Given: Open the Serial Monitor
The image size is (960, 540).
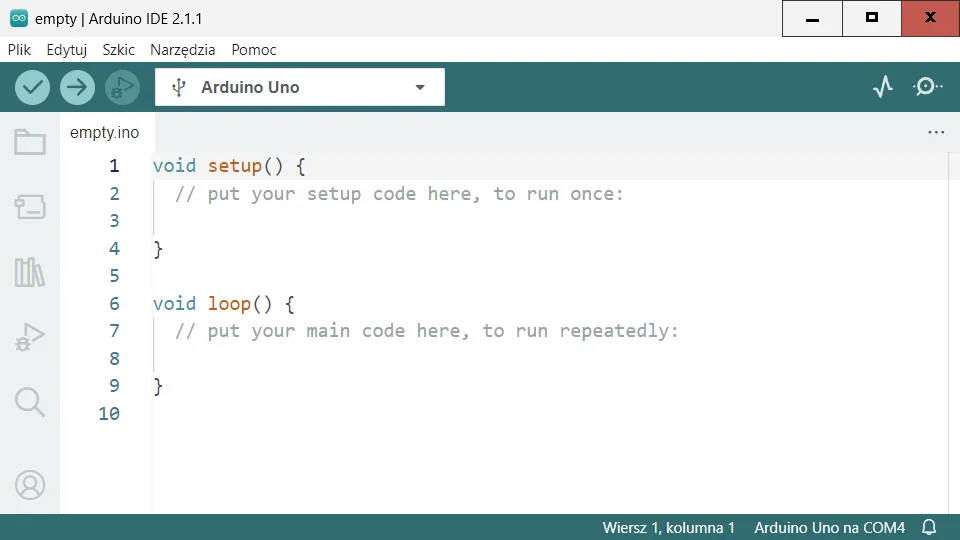Looking at the screenshot, I should point(928,87).
